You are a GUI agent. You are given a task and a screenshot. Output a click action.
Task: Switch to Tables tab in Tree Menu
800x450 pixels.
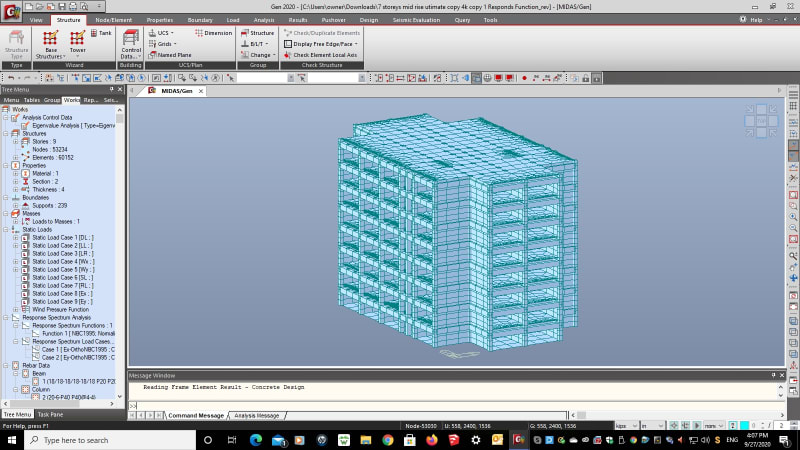pos(32,100)
